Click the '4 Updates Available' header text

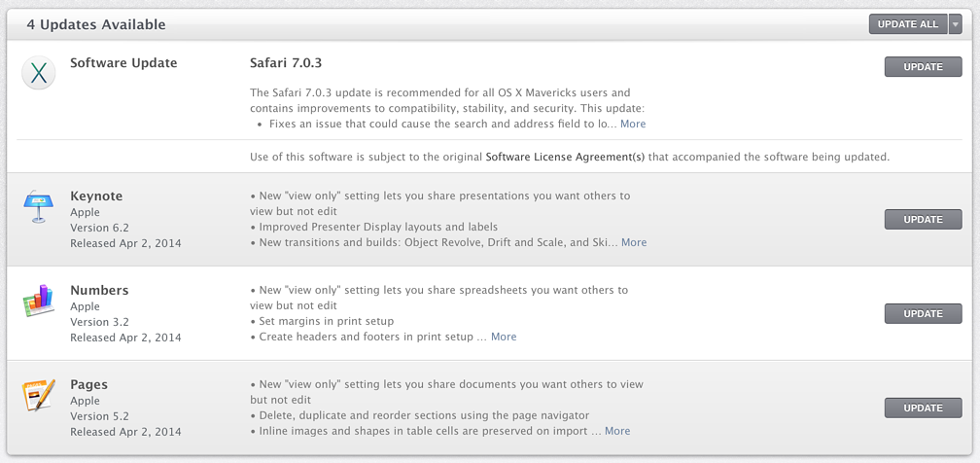pos(96,25)
